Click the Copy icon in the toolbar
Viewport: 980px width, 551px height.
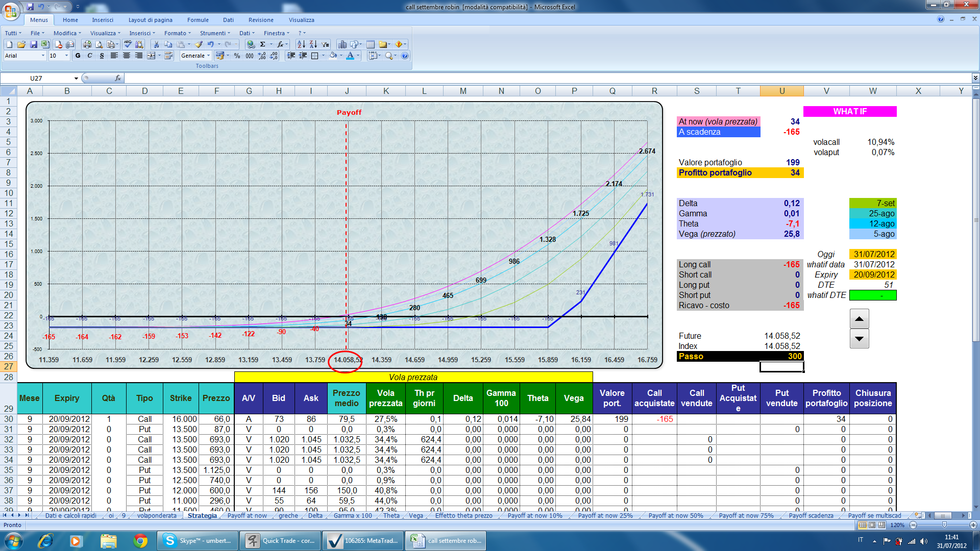pyautogui.click(x=168, y=45)
